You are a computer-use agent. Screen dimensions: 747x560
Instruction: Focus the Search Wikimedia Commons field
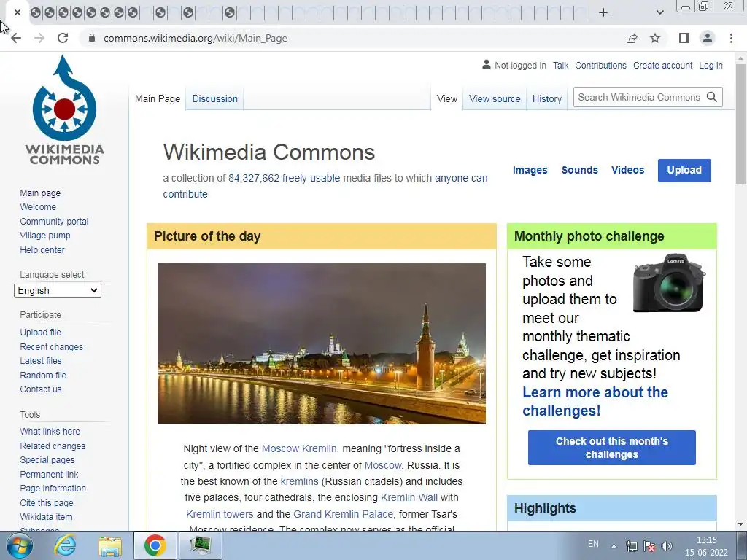pos(639,97)
